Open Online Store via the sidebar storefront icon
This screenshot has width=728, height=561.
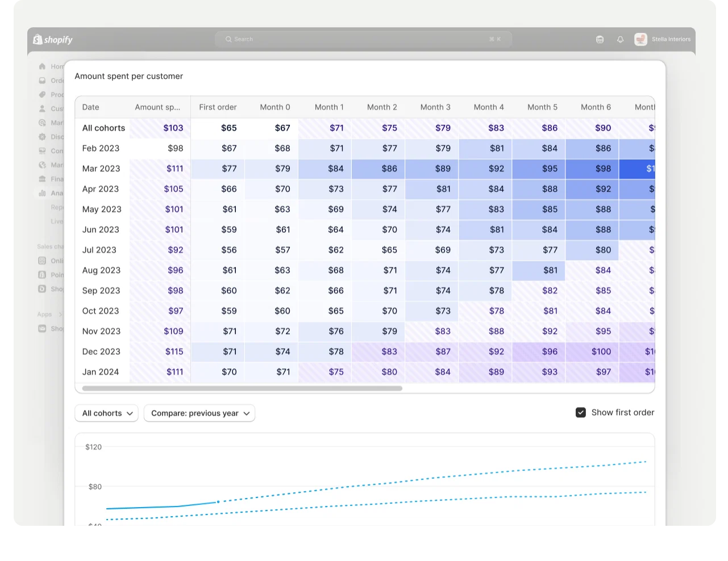tap(42, 261)
